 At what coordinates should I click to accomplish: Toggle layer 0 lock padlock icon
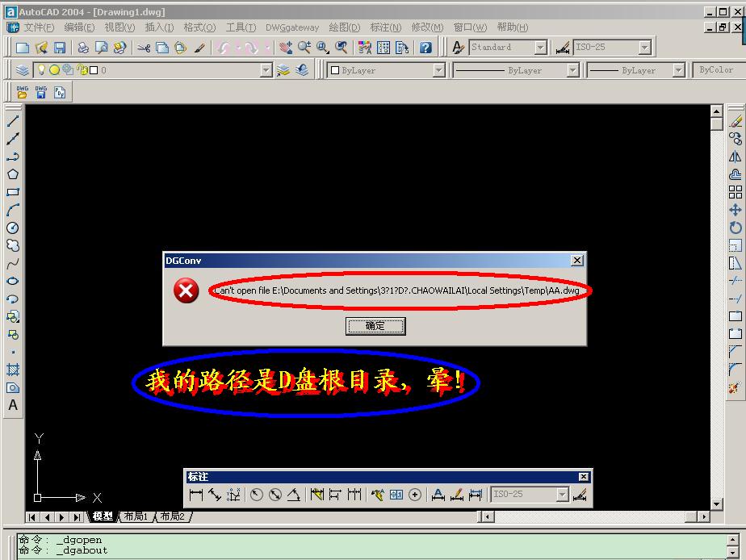coord(82,70)
